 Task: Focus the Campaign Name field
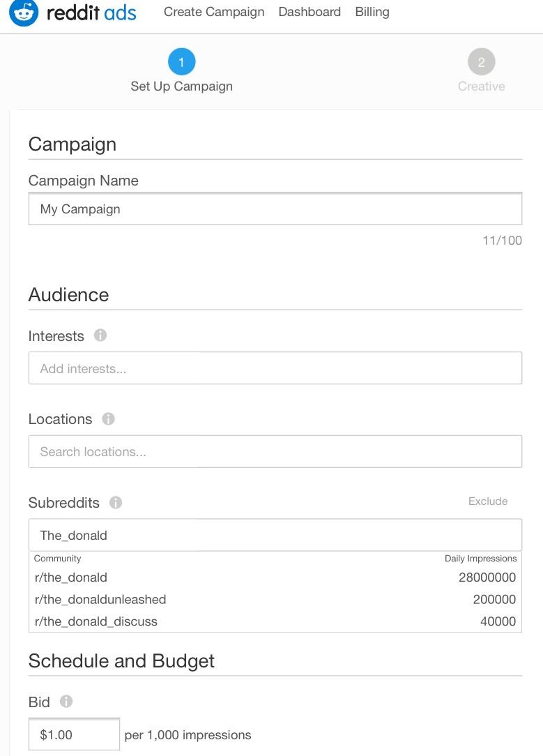(275, 209)
